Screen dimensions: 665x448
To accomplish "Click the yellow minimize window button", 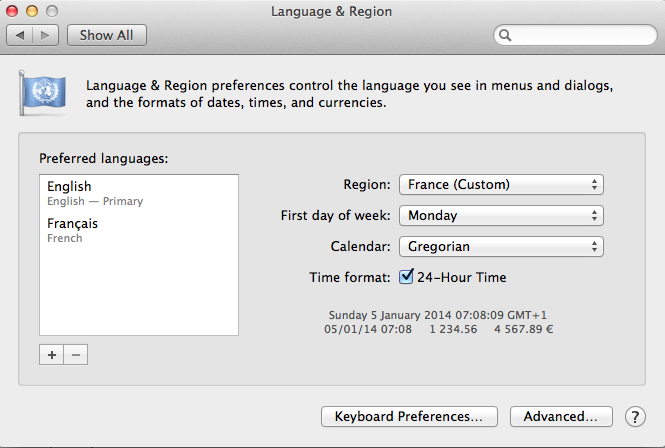I will pyautogui.click(x=32, y=11).
